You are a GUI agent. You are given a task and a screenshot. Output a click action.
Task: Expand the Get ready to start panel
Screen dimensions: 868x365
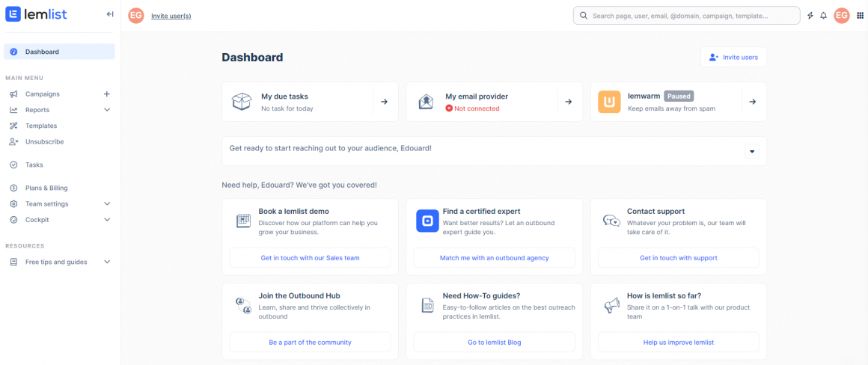pyautogui.click(x=752, y=151)
